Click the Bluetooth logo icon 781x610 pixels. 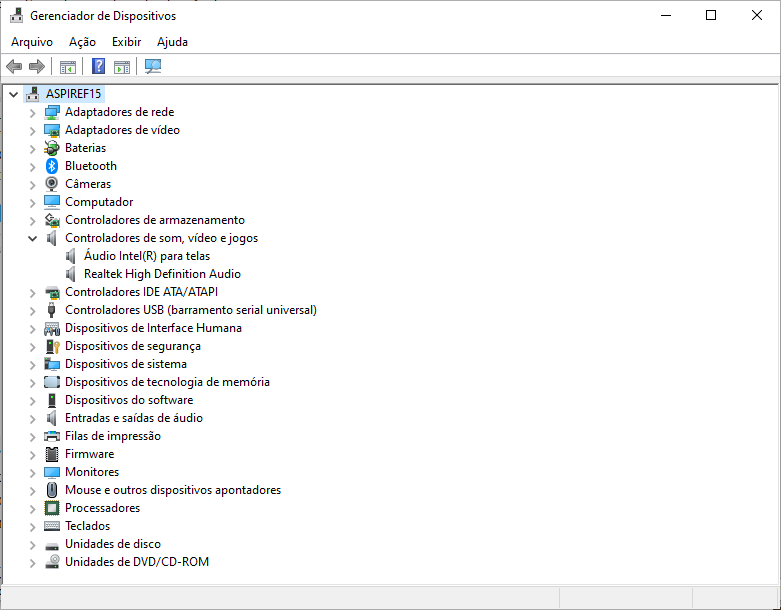[52, 166]
